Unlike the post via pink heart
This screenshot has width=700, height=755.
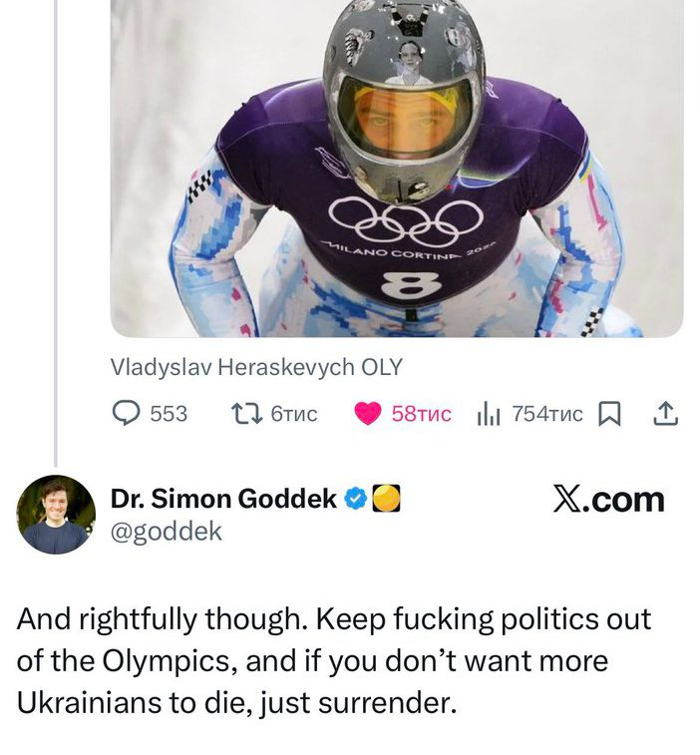pos(368,413)
